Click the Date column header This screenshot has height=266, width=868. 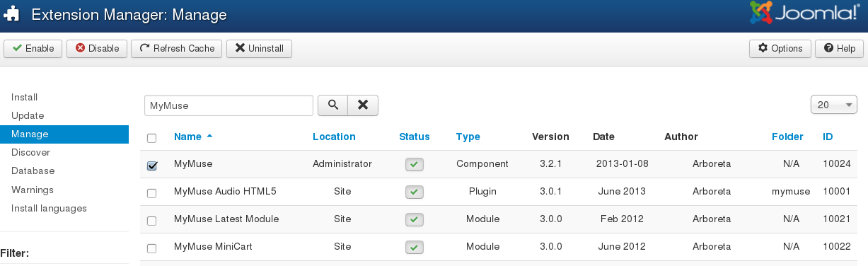click(x=603, y=137)
